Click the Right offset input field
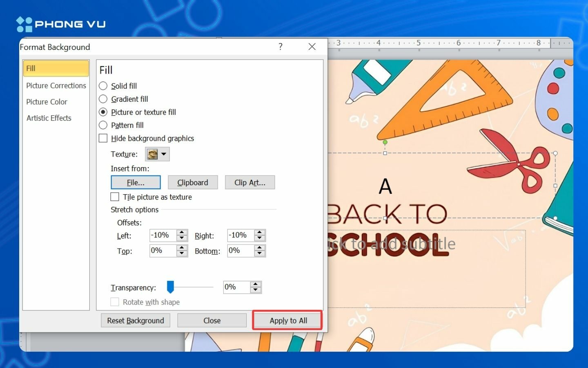The height and width of the screenshot is (368, 588). tap(241, 235)
